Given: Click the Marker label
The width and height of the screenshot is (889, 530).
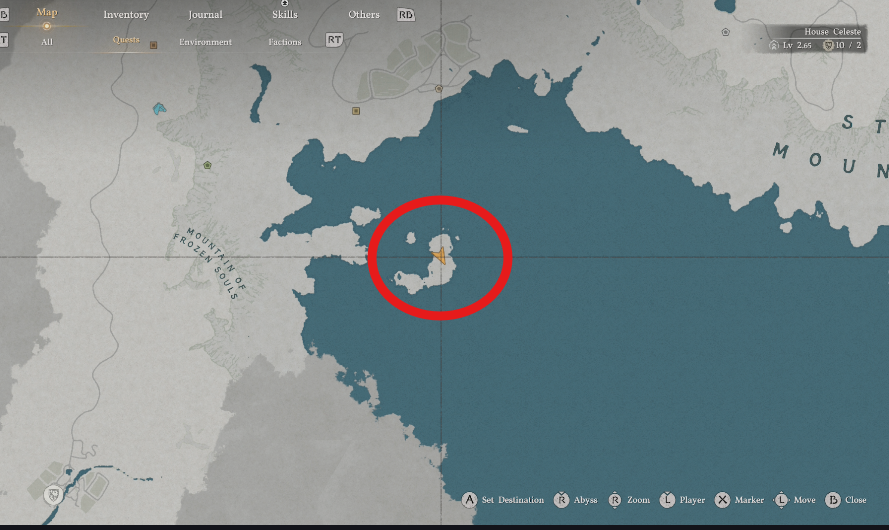Looking at the screenshot, I should tap(749, 500).
